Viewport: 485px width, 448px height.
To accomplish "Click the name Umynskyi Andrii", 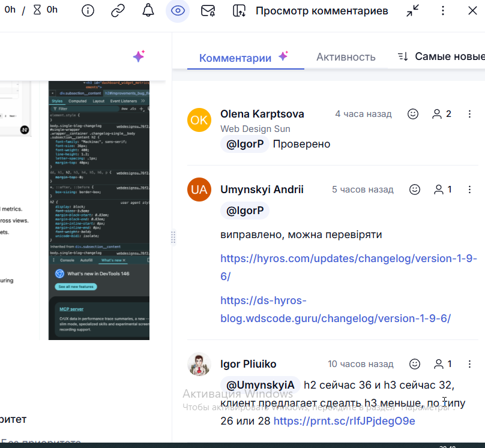I will 262,190.
